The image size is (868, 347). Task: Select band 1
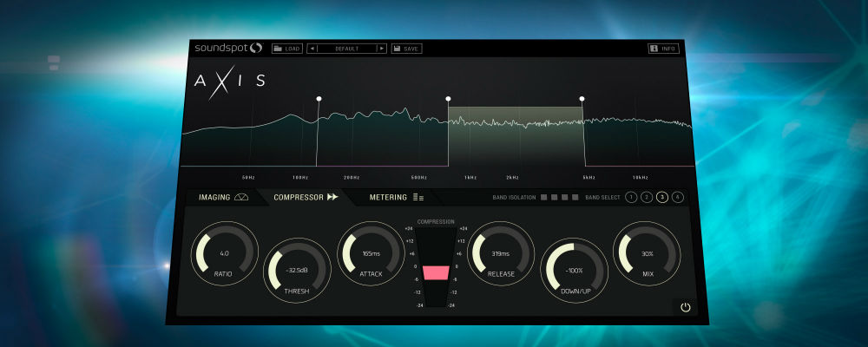(x=631, y=197)
